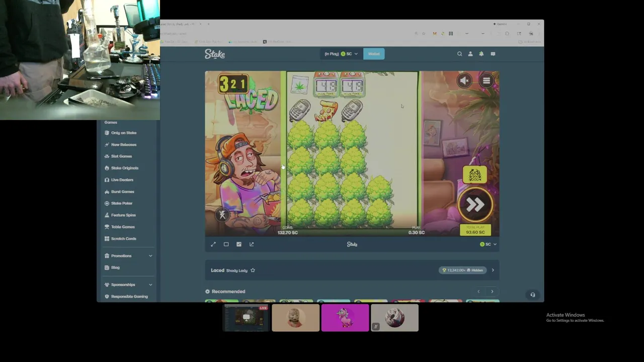644x362 pixels.
Task: Open live stats chart icon
Action: pyautogui.click(x=239, y=244)
